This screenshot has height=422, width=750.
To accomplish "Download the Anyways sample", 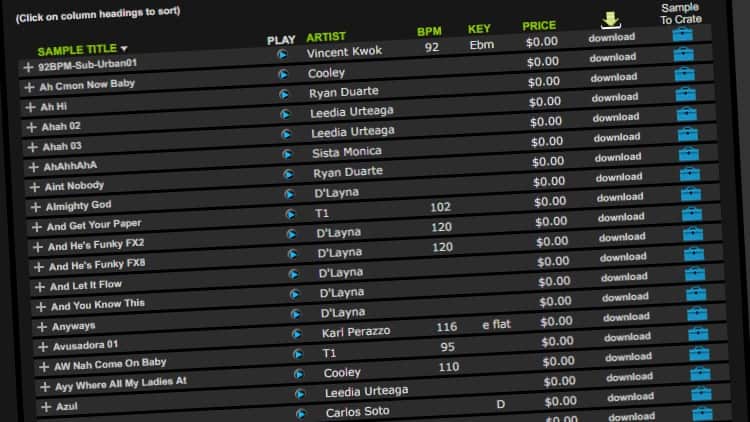I will [625, 297].
